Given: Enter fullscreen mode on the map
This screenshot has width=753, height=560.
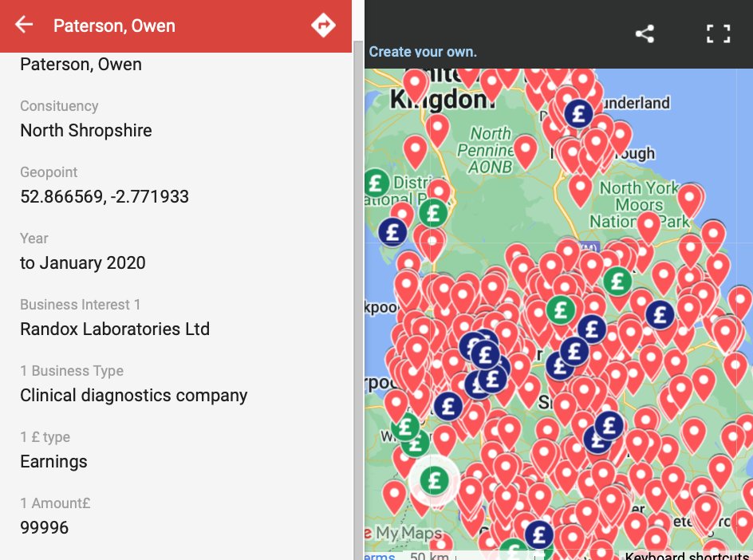Looking at the screenshot, I should tap(717, 34).
